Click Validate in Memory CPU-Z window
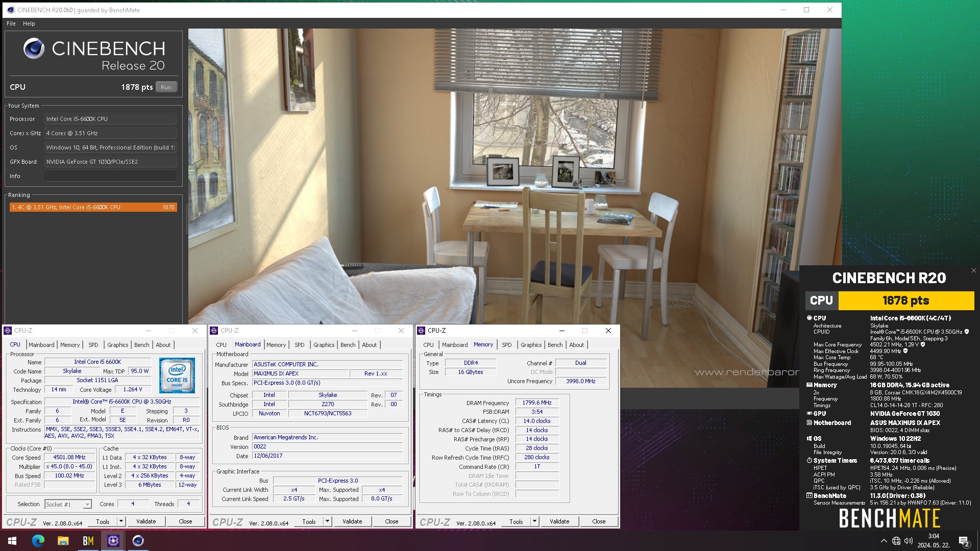 click(x=559, y=521)
